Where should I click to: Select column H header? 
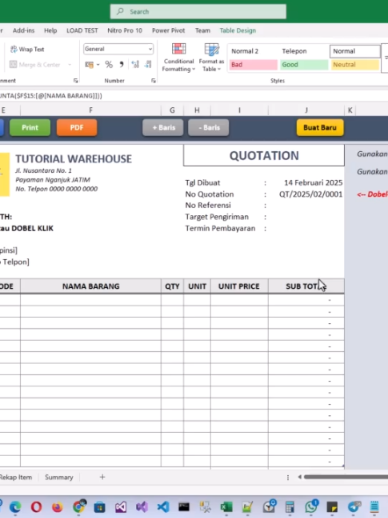coord(197,110)
